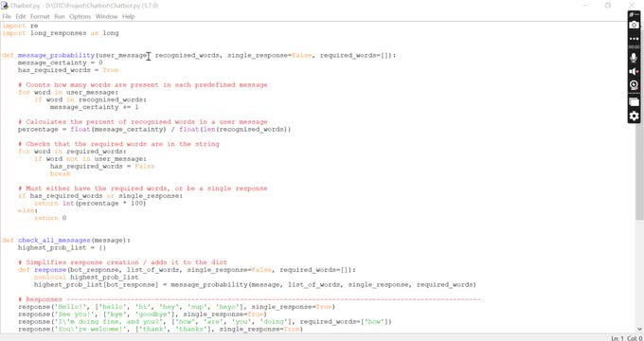Click the Python IDLE icon in the title bar
Screen dimensions: 644x341
[5, 6]
